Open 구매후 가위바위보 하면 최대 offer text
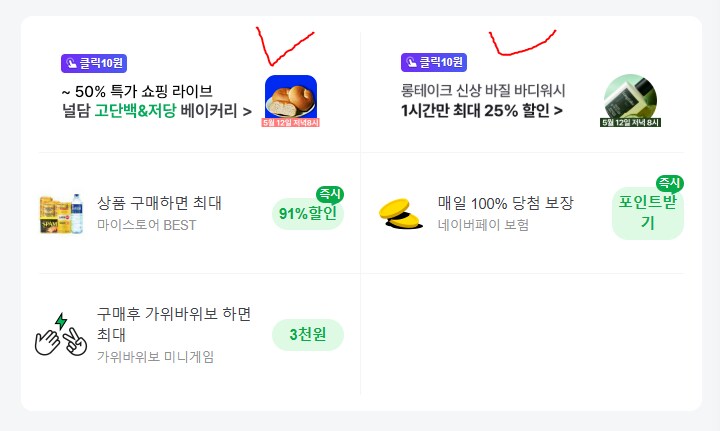720x431 pixels. (x=174, y=322)
